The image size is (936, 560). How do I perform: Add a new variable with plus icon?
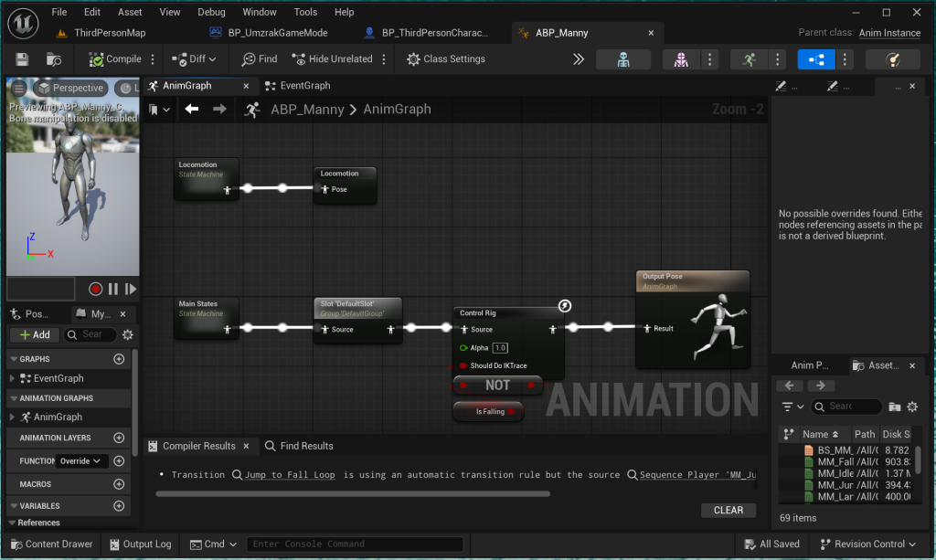click(119, 506)
